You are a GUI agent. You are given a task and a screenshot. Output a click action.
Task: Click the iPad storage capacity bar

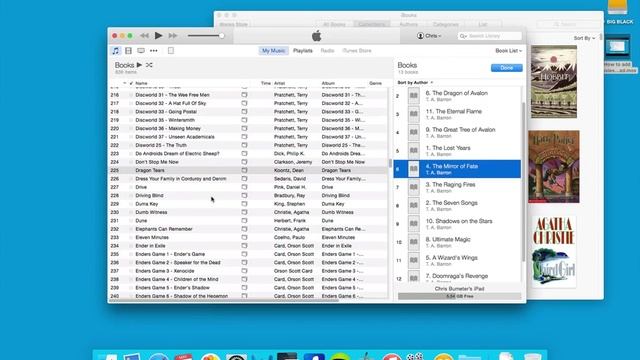[460, 296]
